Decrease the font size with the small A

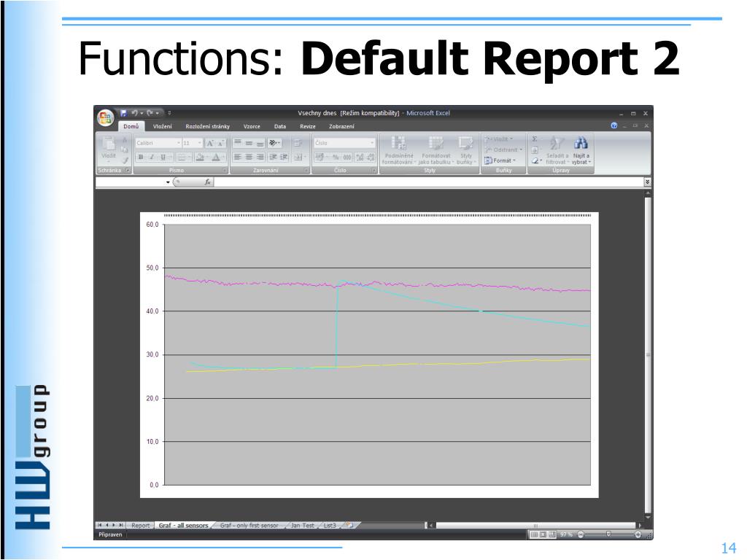[x=220, y=143]
